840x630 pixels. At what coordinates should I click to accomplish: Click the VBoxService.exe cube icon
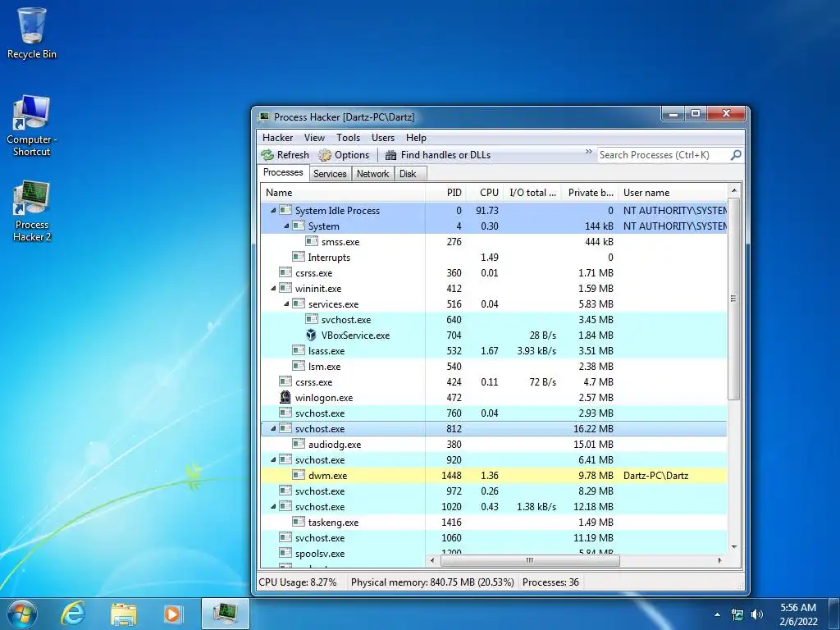(311, 336)
